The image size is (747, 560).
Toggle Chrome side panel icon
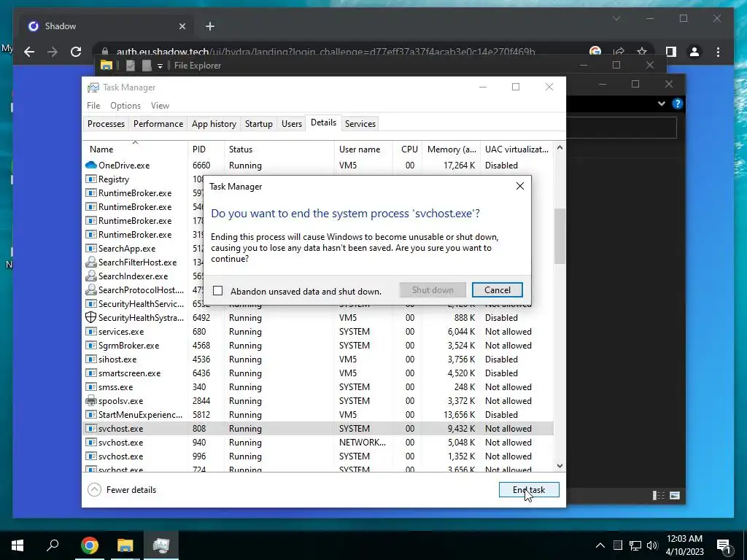[671, 52]
